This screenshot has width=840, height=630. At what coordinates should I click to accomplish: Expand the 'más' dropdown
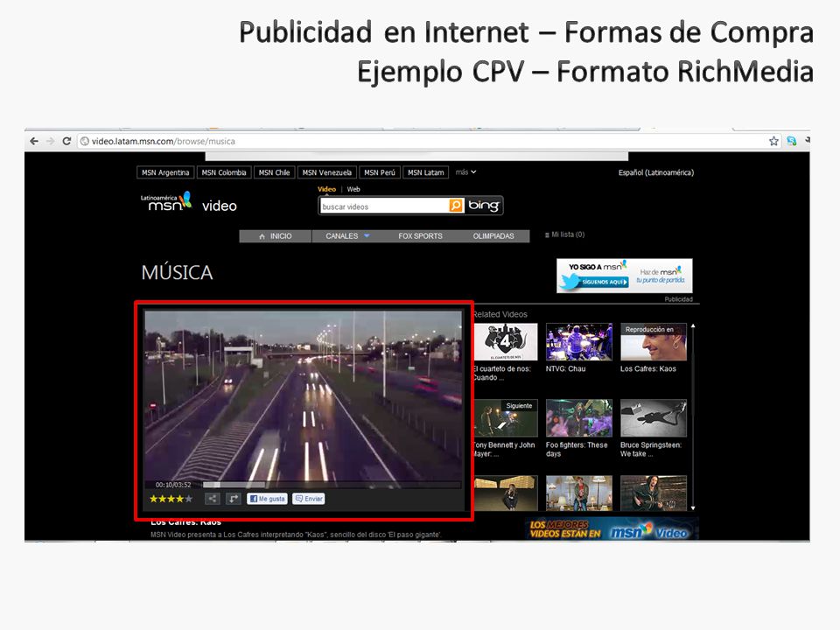pos(465,172)
